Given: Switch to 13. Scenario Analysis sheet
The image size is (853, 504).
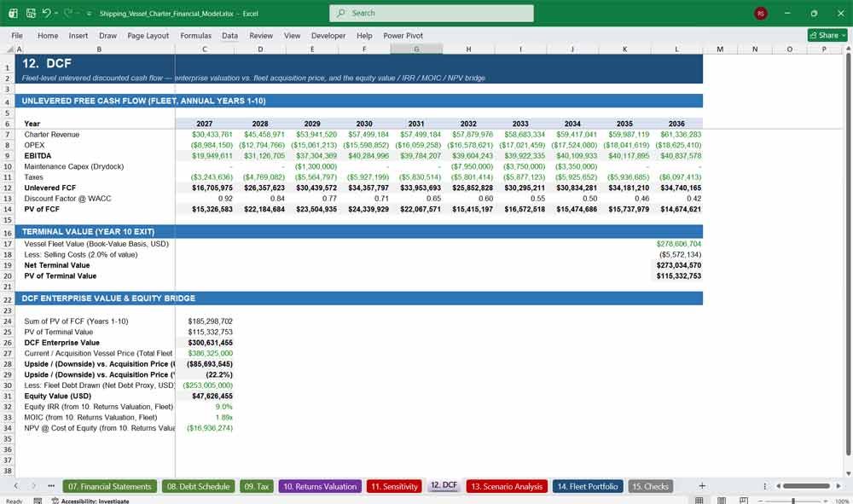Looking at the screenshot, I should click(507, 487).
